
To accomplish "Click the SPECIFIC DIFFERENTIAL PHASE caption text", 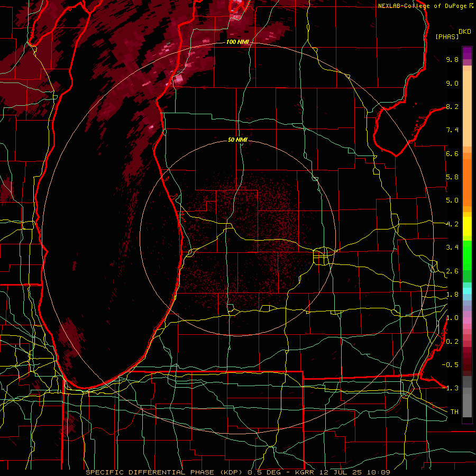I will pos(151,472).
